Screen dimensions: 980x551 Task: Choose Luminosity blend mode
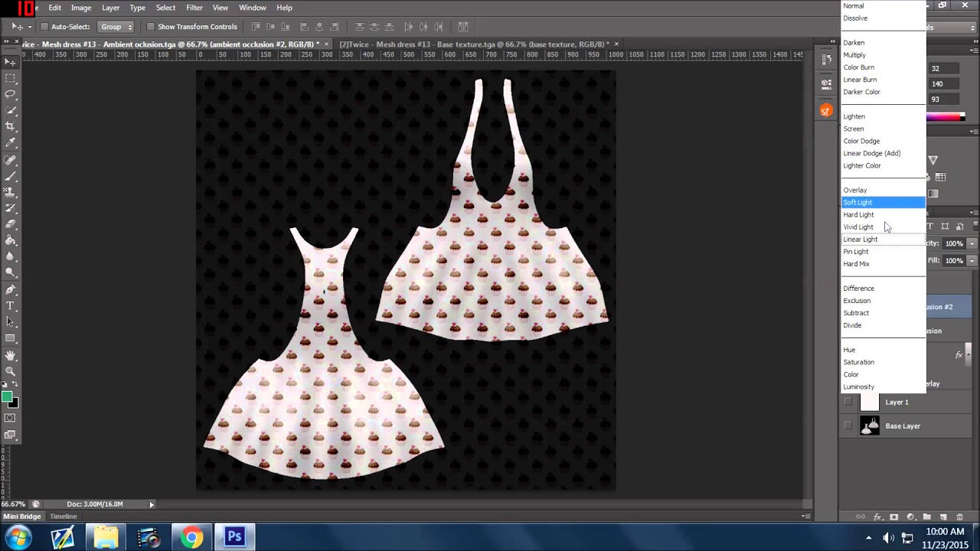click(x=884, y=386)
